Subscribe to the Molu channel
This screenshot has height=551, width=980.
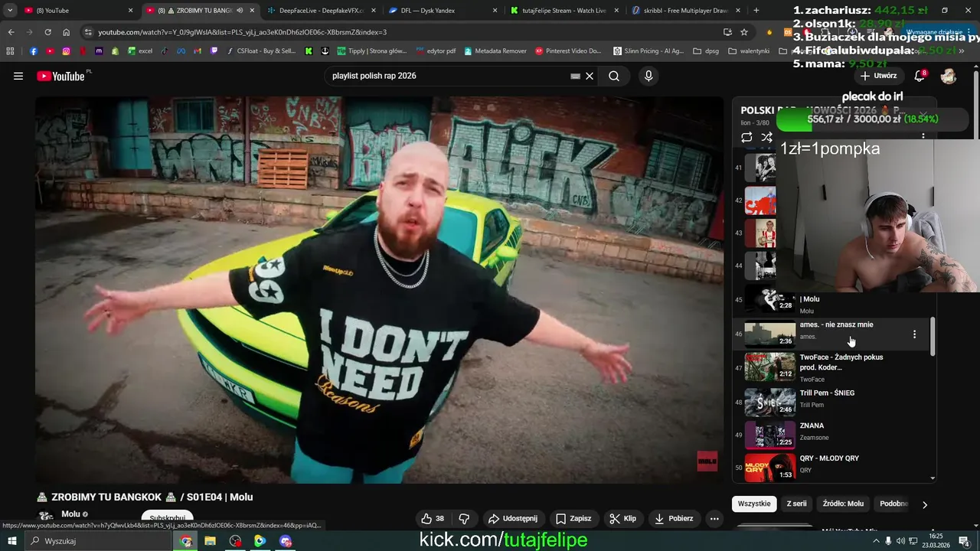[x=167, y=517]
